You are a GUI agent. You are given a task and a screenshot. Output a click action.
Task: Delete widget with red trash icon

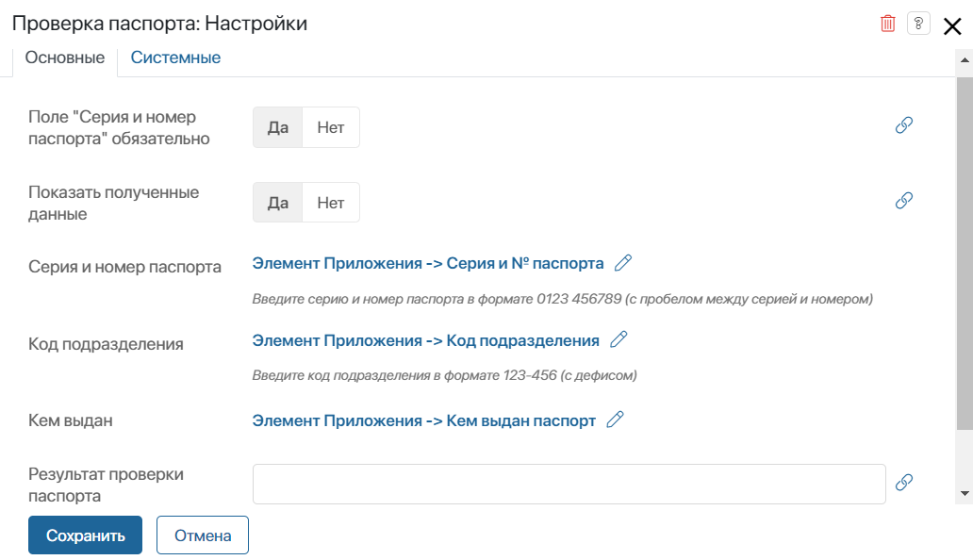click(887, 24)
